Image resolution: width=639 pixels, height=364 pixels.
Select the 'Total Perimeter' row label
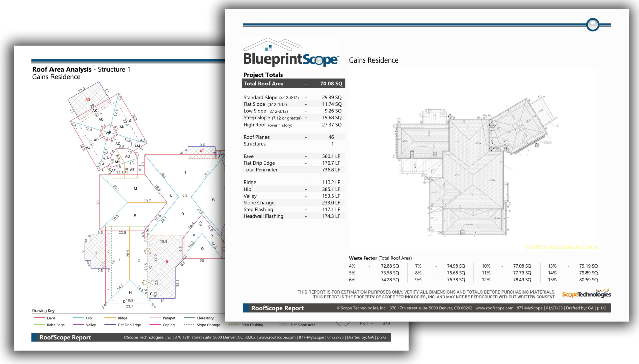(x=260, y=170)
